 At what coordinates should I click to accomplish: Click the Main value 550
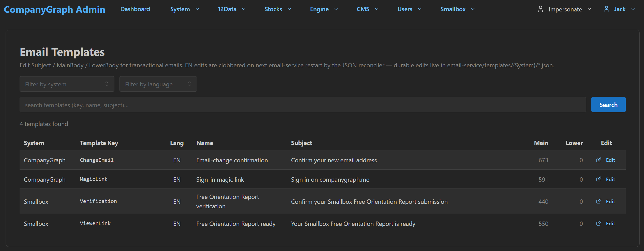[543, 224]
